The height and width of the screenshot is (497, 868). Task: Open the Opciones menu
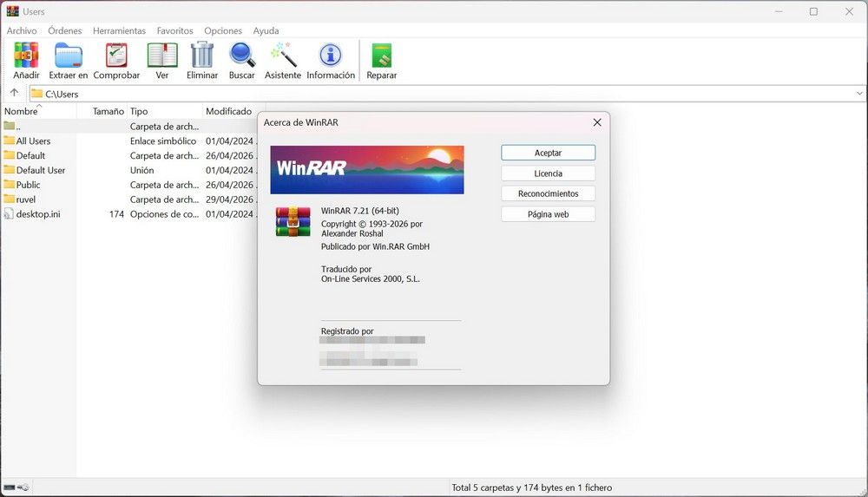223,31
